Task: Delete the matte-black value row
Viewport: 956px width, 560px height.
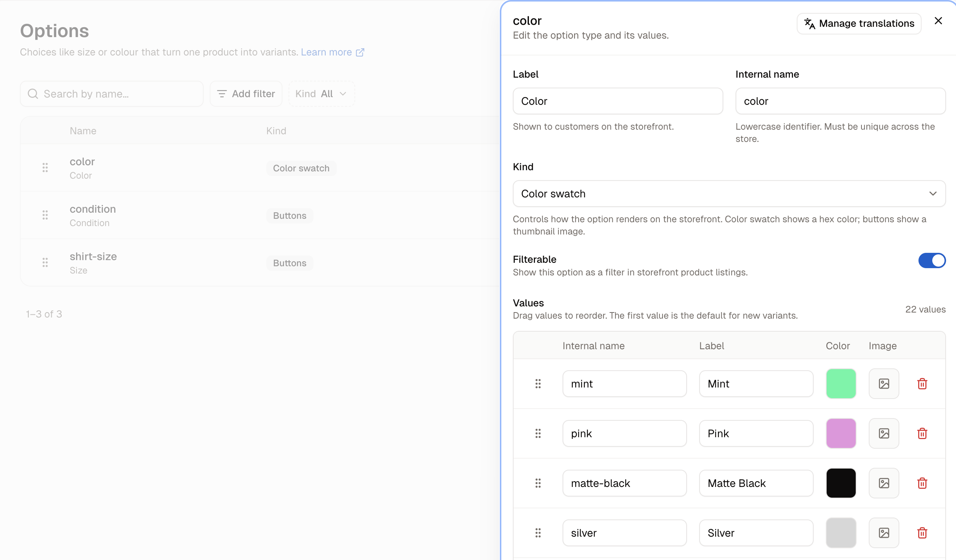Action: click(x=922, y=483)
